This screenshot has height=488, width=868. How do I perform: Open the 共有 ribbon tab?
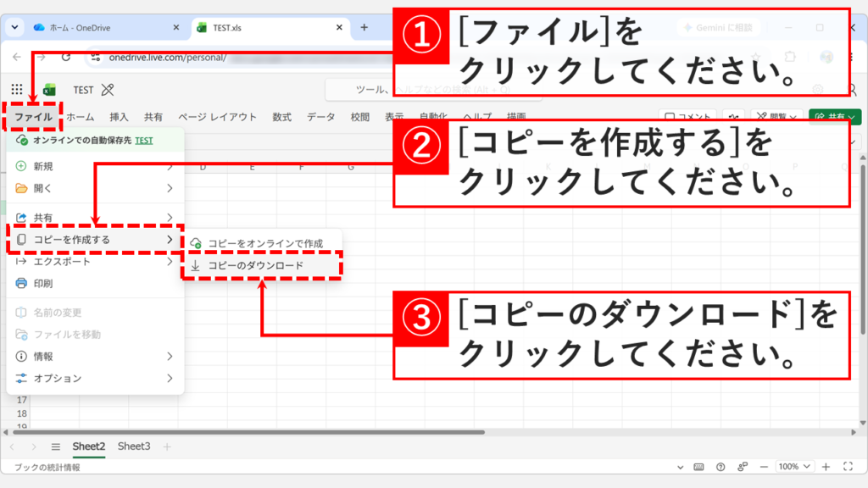click(x=153, y=117)
